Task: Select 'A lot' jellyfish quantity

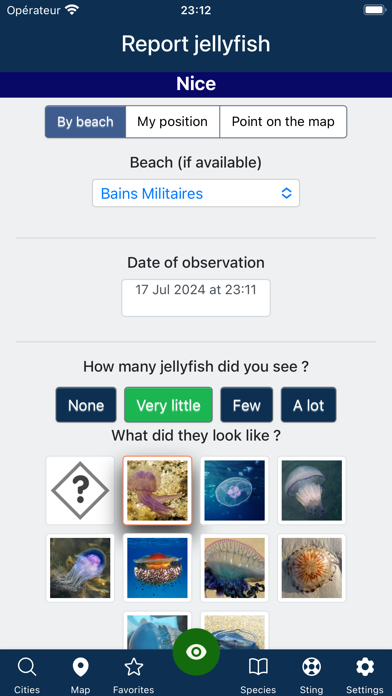Action: [x=309, y=405]
